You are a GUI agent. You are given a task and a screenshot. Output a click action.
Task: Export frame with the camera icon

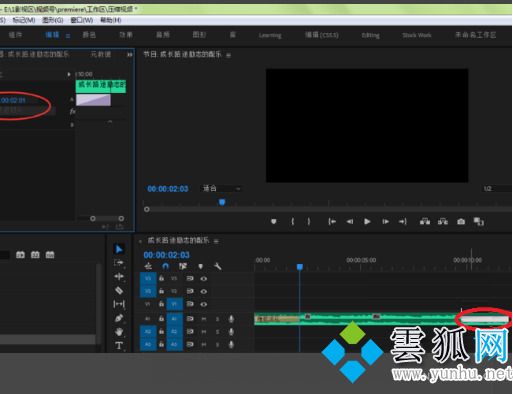coord(461,221)
